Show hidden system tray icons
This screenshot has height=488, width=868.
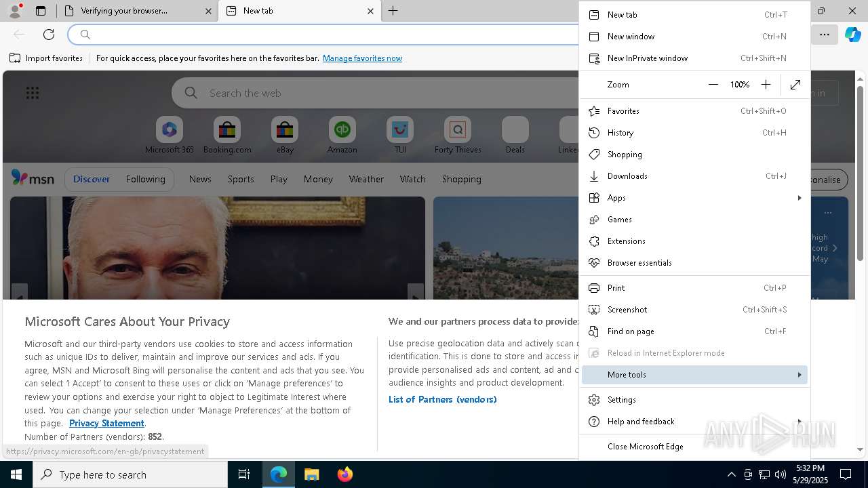[x=732, y=474]
